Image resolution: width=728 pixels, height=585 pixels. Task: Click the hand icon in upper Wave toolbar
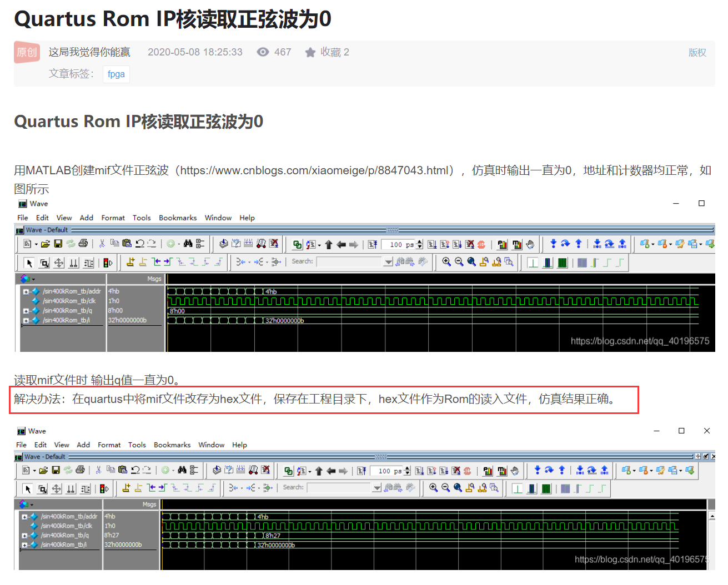pos(530,244)
